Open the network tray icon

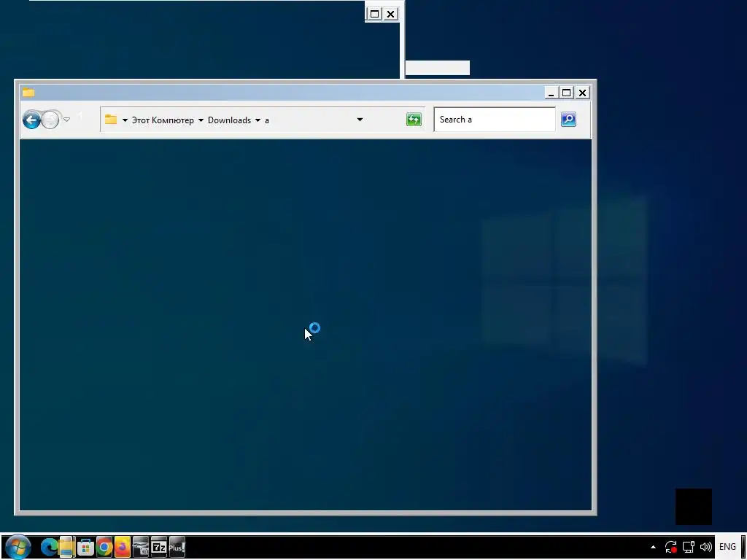(x=689, y=547)
